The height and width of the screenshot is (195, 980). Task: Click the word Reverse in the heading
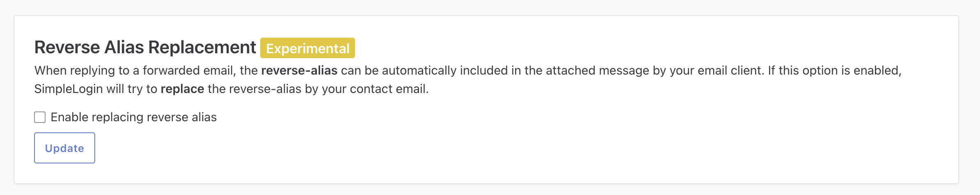[67, 48]
